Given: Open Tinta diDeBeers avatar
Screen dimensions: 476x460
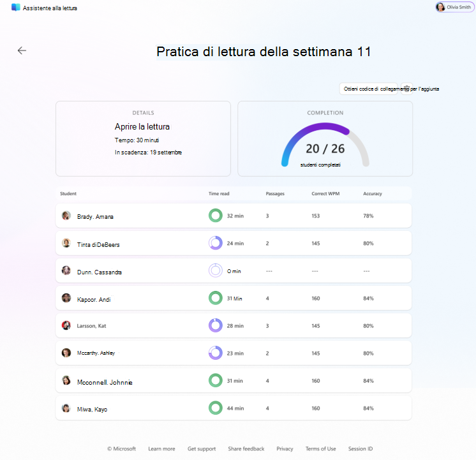Looking at the screenshot, I should 66,243.
